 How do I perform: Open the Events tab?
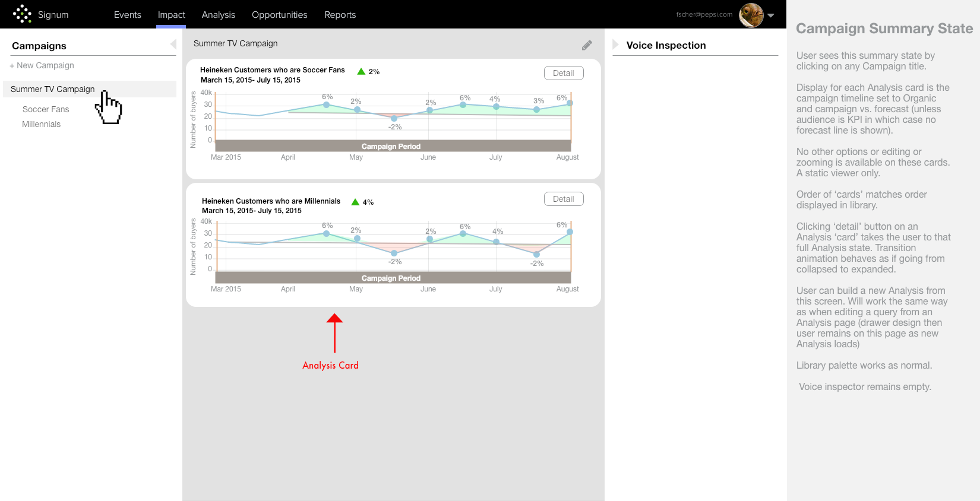pos(128,15)
